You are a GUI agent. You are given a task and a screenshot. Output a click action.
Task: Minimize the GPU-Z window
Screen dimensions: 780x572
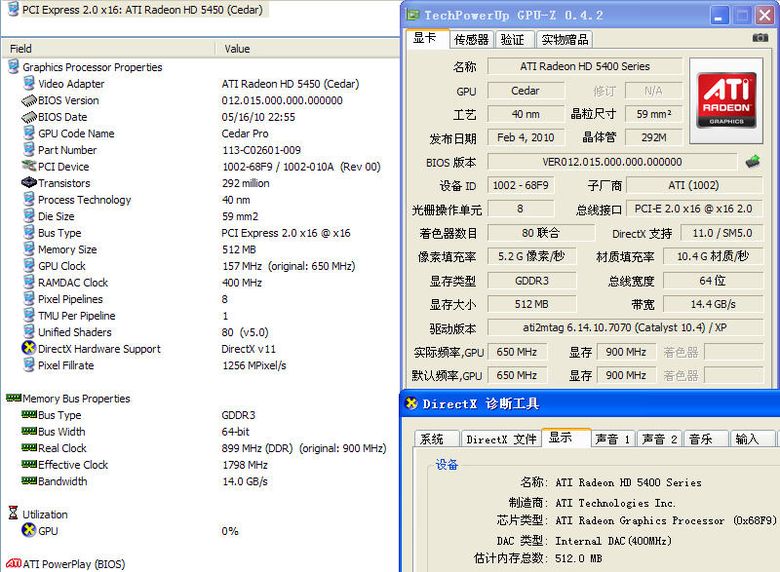[717, 15]
